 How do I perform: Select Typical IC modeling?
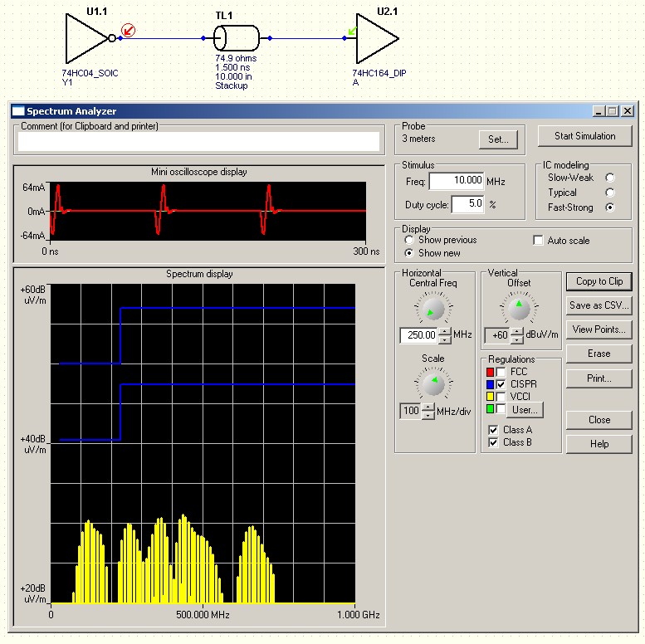[x=610, y=192]
